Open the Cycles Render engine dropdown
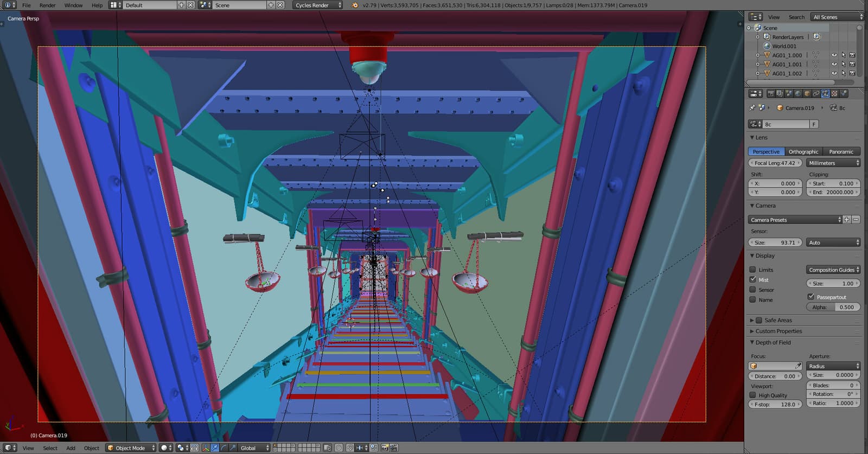This screenshot has height=454, width=868. click(x=318, y=5)
